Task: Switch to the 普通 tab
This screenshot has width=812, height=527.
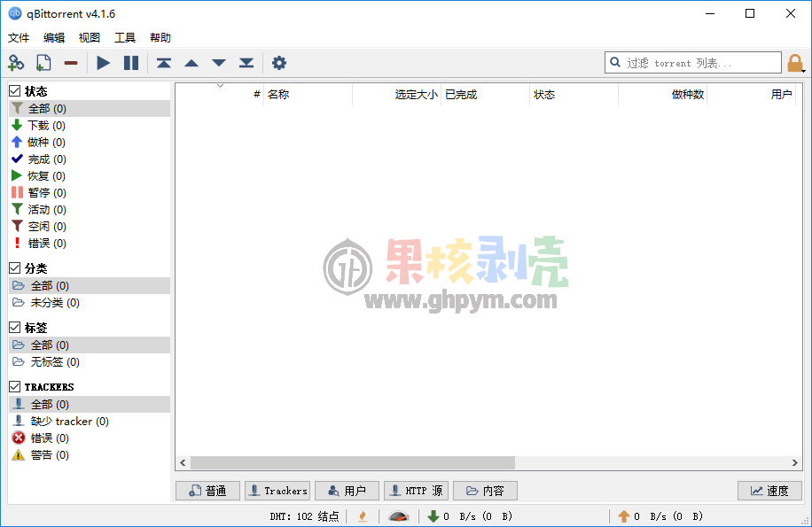Action: [207, 491]
